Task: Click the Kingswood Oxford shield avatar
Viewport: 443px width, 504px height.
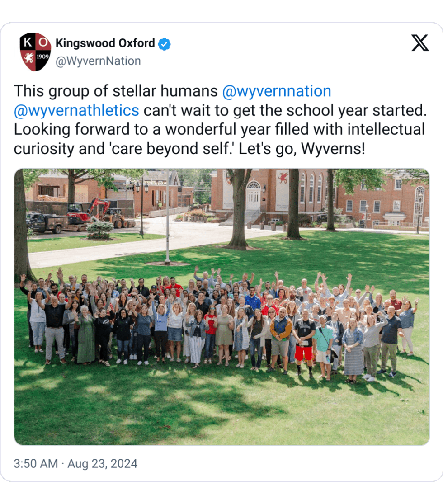Action: (x=35, y=52)
